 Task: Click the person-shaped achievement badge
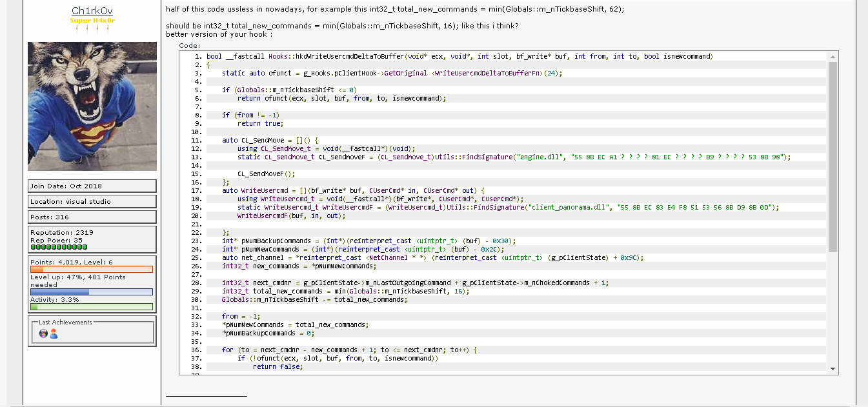[54, 333]
